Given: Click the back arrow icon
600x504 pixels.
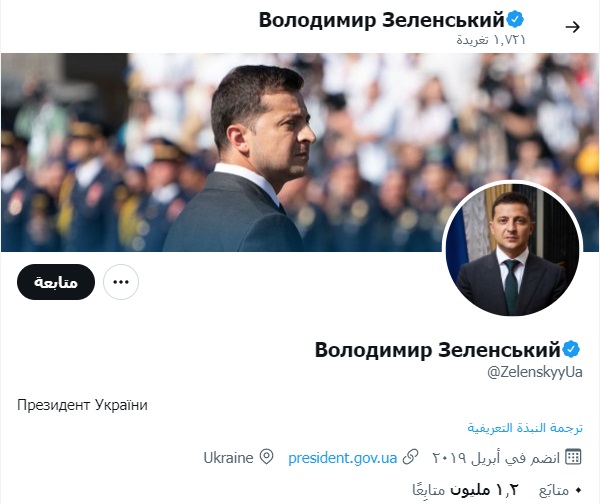Looking at the screenshot, I should (573, 26).
